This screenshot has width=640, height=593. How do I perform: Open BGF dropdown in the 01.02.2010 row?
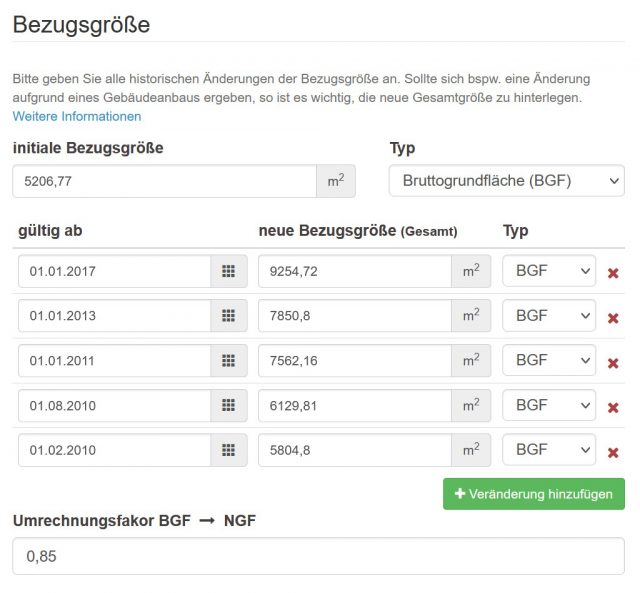point(549,450)
